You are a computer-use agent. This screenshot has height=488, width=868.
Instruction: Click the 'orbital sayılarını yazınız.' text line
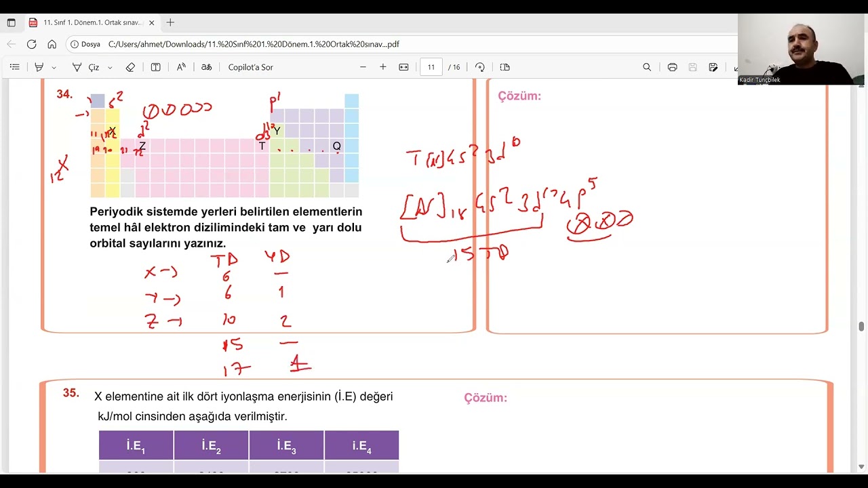pos(157,243)
